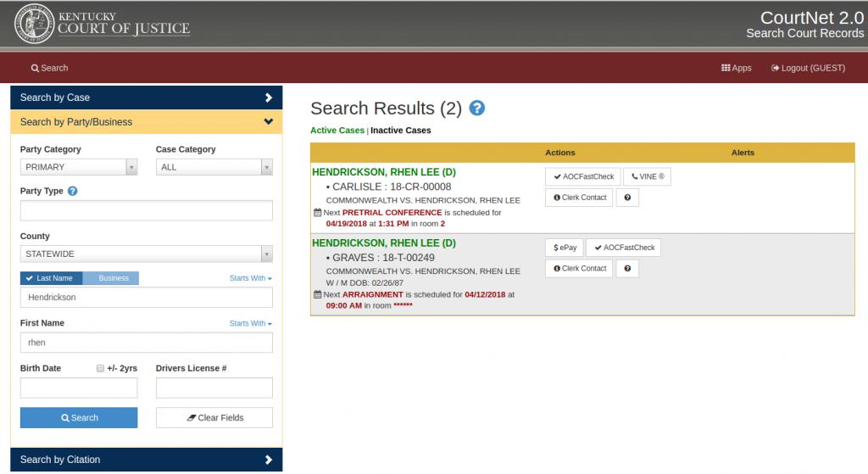Viewport: 868px width, 474px height.
Task: Click the question mark button for Carlisle case
Action: [627, 198]
